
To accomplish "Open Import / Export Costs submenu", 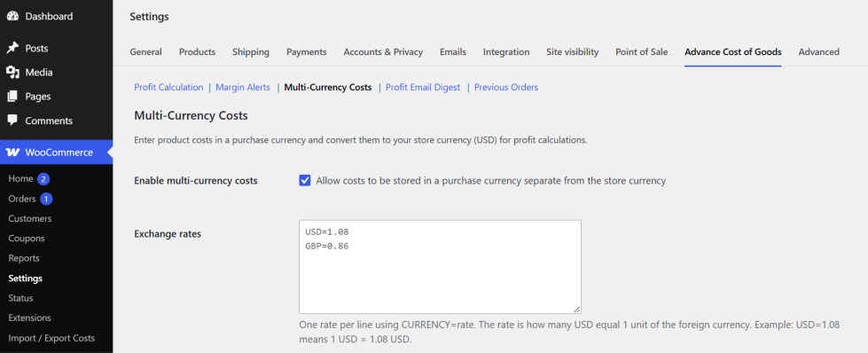I will coord(51,338).
